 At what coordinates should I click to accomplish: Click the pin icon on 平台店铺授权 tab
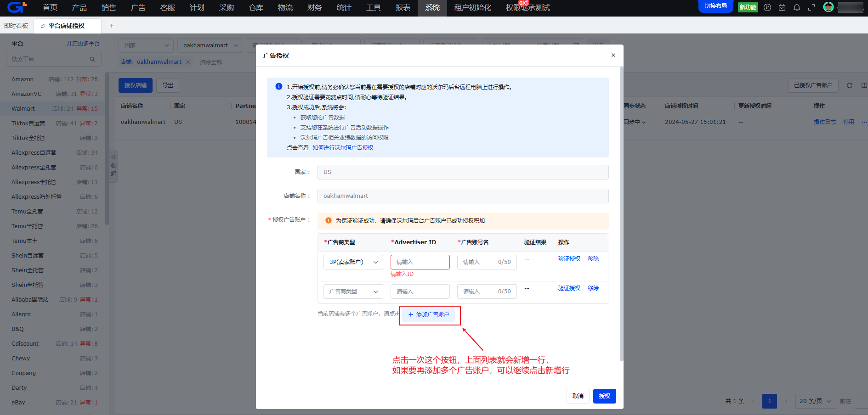point(43,26)
